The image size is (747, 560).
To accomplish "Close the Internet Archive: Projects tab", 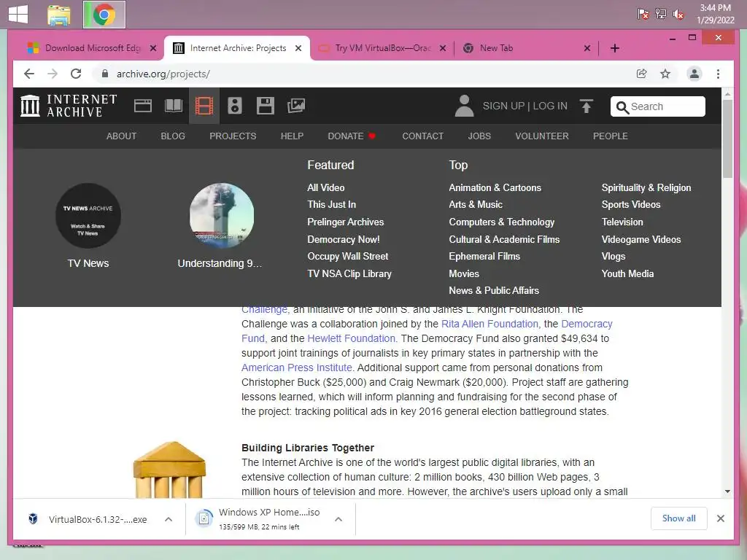I will point(298,48).
